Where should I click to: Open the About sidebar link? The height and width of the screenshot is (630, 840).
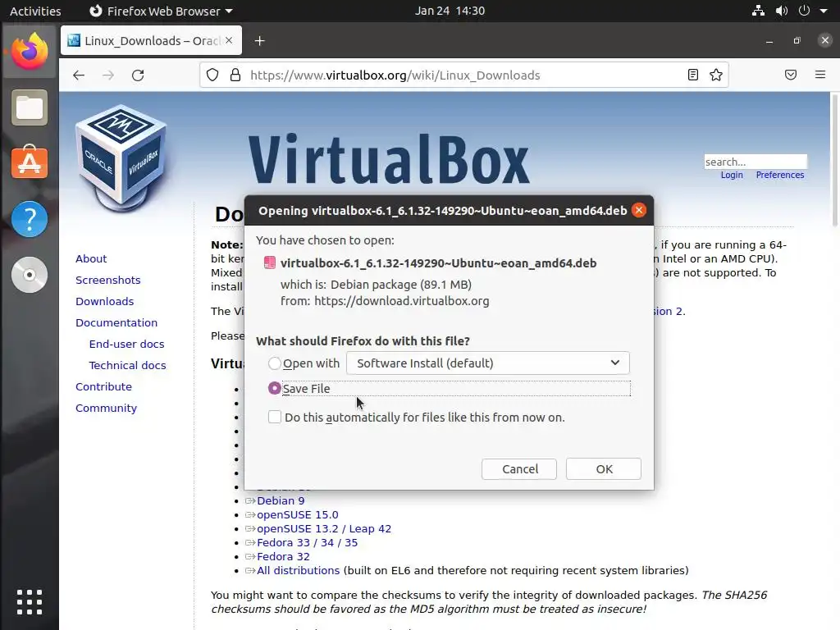91,258
